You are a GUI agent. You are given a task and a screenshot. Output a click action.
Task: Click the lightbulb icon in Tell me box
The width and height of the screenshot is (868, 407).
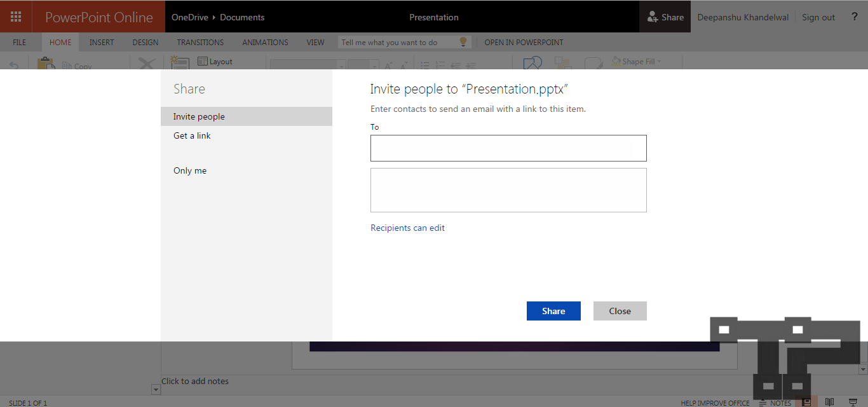point(463,42)
